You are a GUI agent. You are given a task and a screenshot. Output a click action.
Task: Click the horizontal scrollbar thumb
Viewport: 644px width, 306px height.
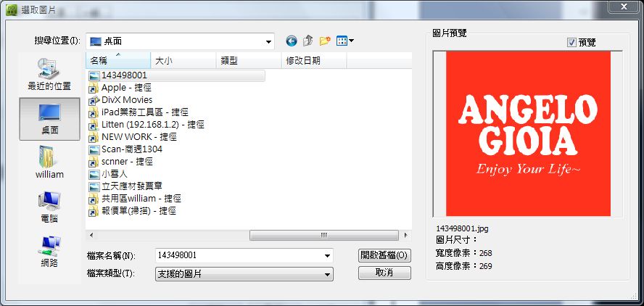coord(323,236)
